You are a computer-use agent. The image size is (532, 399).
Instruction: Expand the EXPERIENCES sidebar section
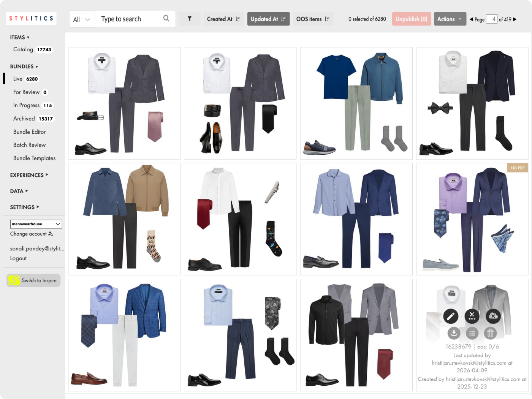pos(29,175)
